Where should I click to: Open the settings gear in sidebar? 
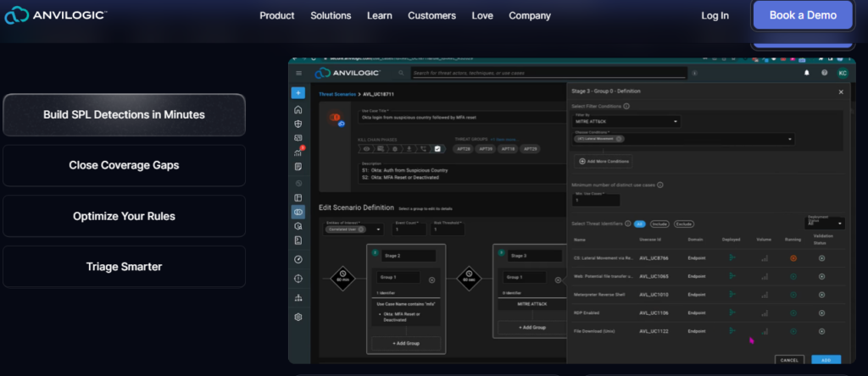298,318
